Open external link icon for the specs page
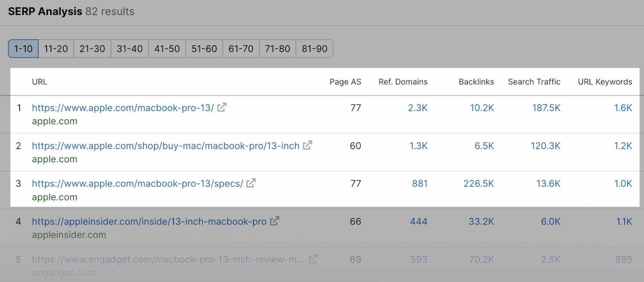 pos(251,183)
